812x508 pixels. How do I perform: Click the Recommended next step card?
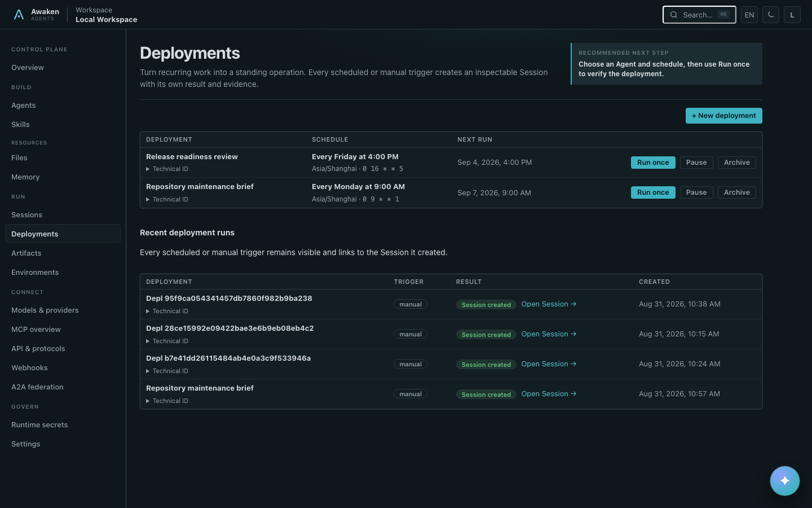[x=667, y=64]
